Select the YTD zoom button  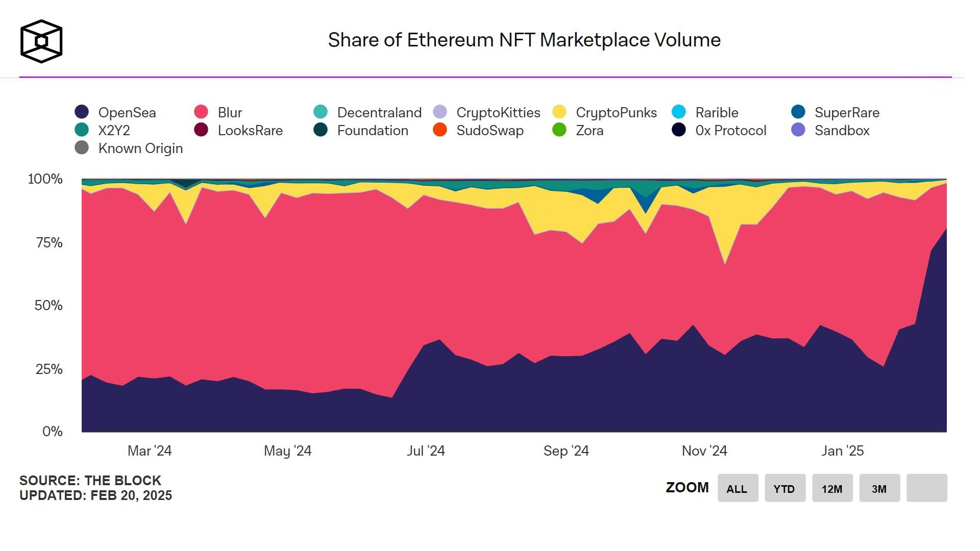point(785,488)
